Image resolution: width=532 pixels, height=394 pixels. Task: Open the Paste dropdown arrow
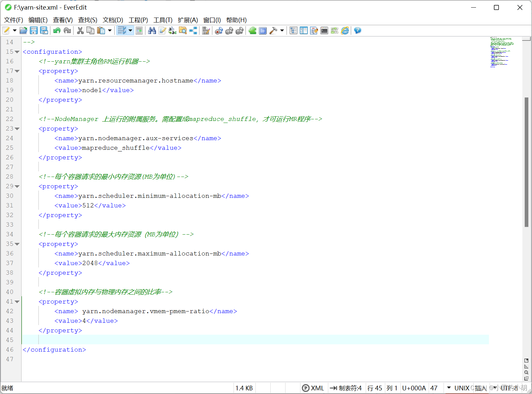(x=110, y=30)
